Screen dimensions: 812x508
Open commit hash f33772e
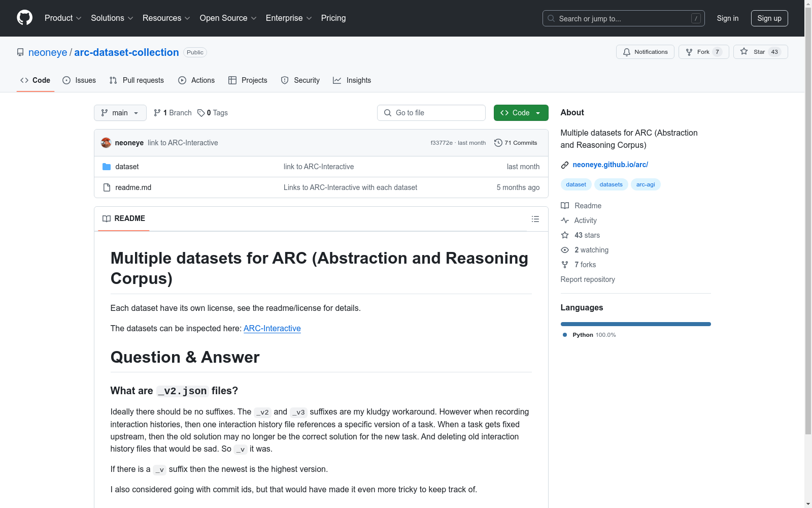point(442,143)
